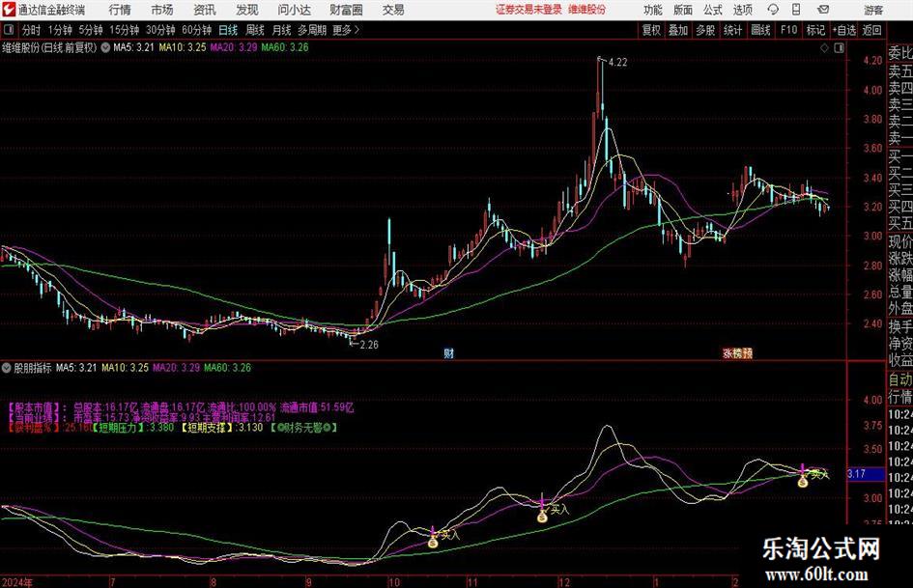Click the 财务无雷 status text

[x=304, y=428]
